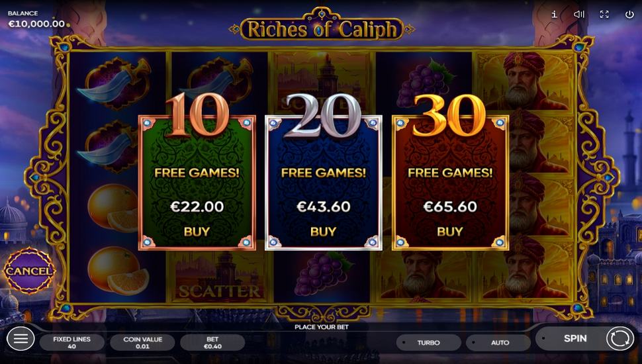The image size is (642, 364).
Task: Toggle Turbo mode
Action: 428,343
